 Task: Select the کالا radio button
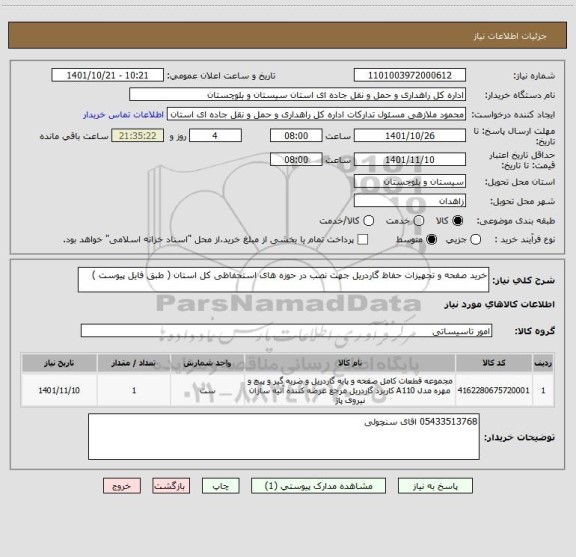[x=458, y=220]
